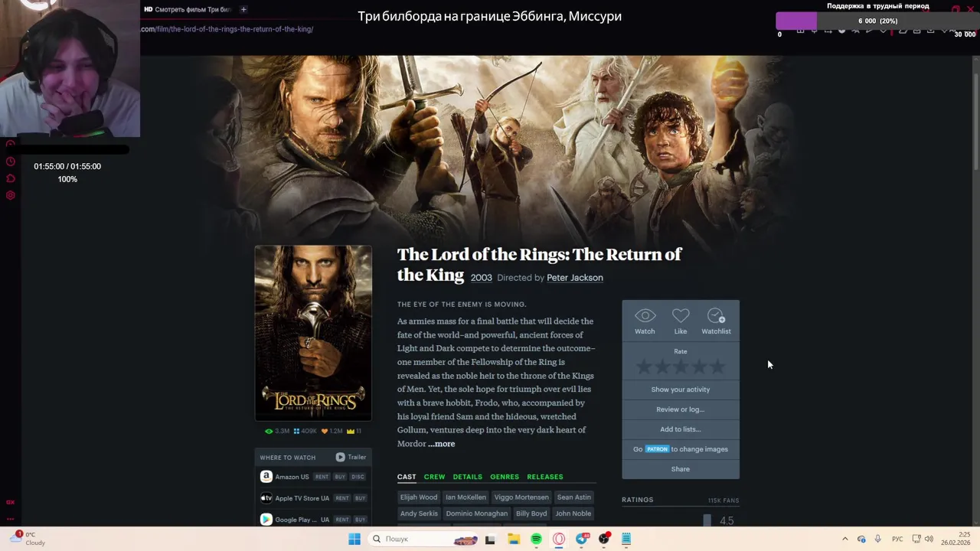Rate the film five stars
The image size is (980, 551).
click(x=717, y=367)
